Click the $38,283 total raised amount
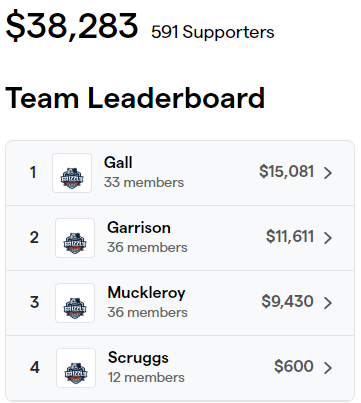Viewport: 361px width, 403px height. tap(72, 26)
